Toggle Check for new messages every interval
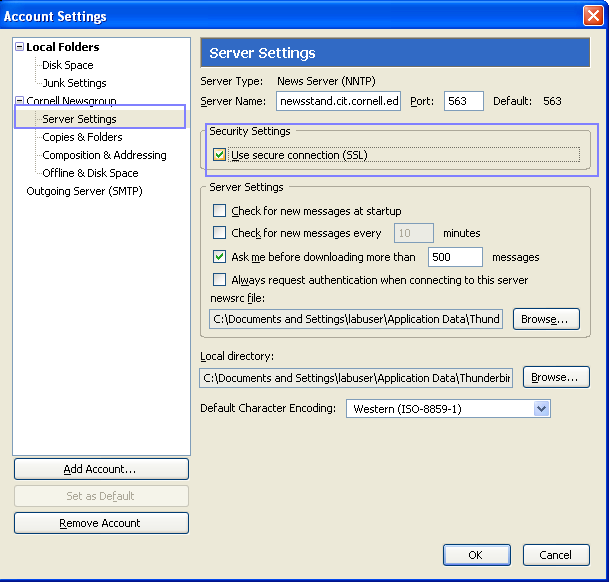The width and height of the screenshot is (612, 586). click(220, 233)
